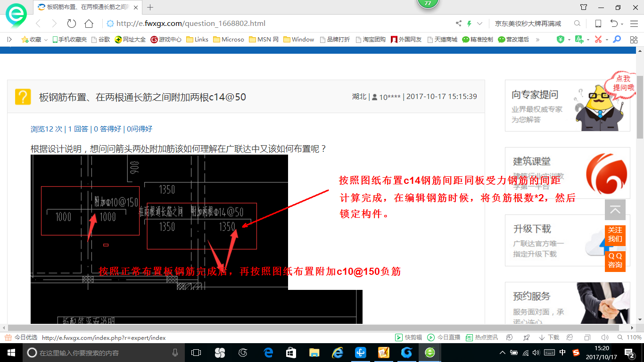Viewport: 644px width, 362px height.
Task: Open the MSN 网 bookmark folder
Action: [x=264, y=40]
